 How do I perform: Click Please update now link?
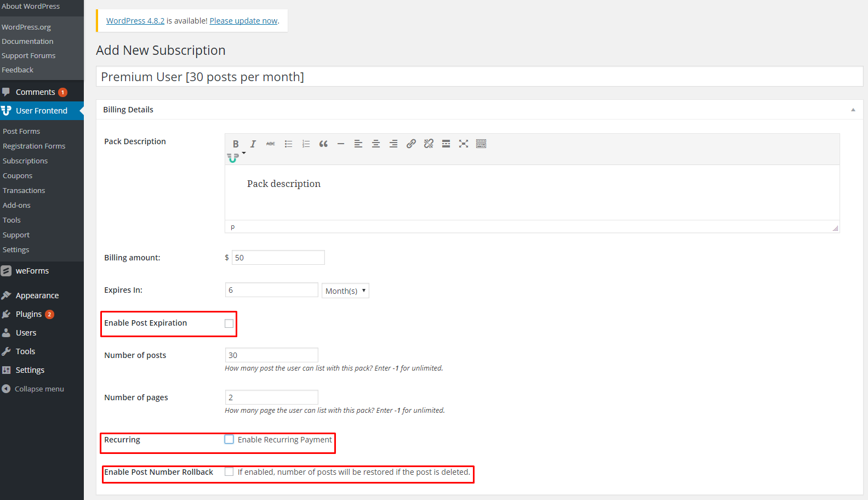243,21
